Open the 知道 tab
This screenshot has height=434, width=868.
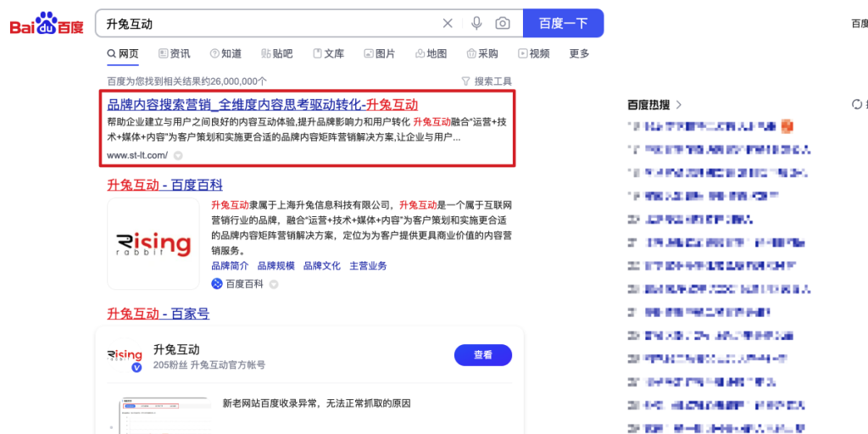(x=225, y=53)
